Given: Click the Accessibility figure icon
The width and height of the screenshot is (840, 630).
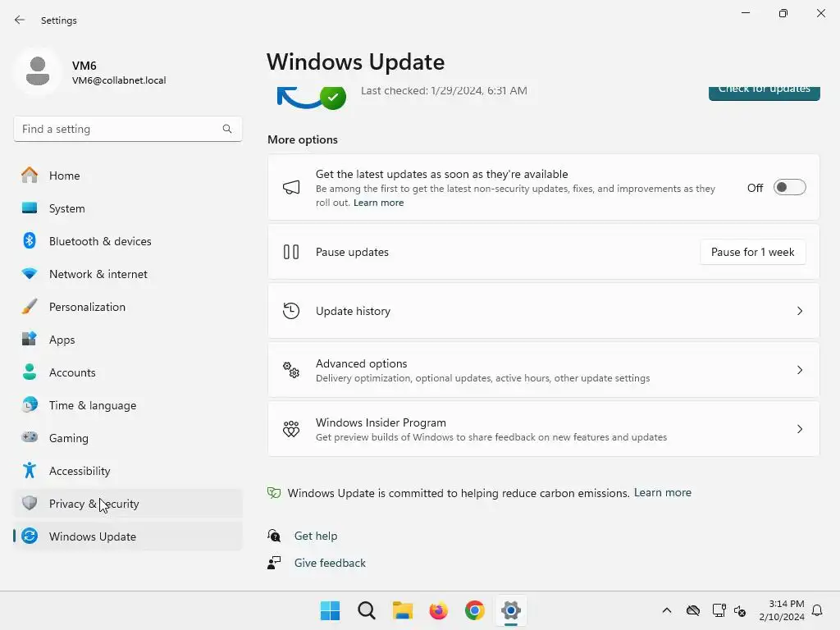Looking at the screenshot, I should 30,470.
